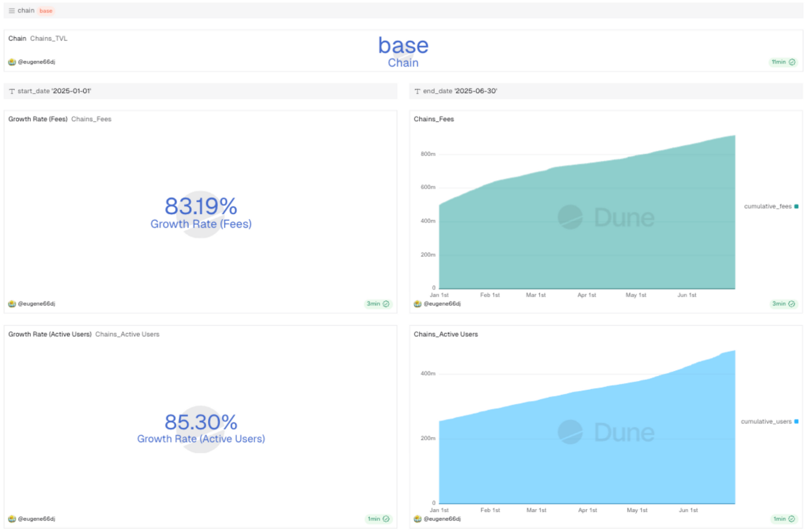The width and height of the screenshot is (805, 532).
Task: Click the avatar in Chain TVL panel
Action: coord(12,62)
